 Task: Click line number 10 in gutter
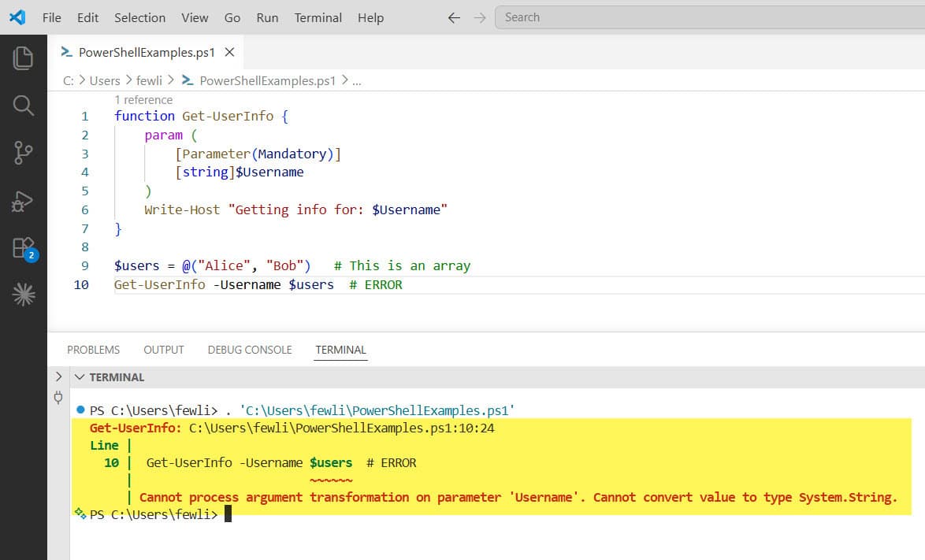81,284
